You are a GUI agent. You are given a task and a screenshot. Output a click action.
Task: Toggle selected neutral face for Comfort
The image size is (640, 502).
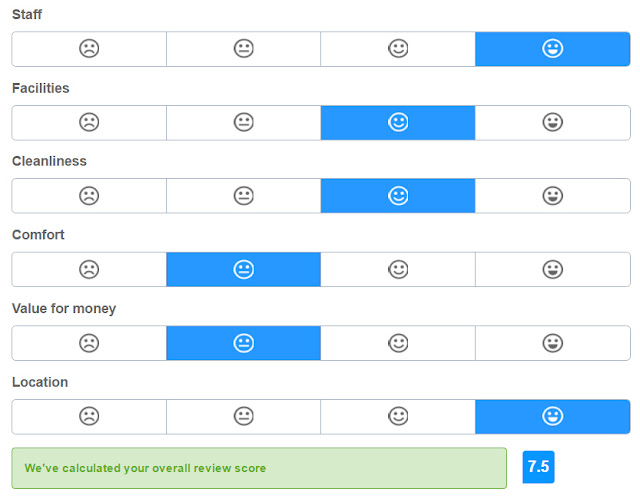click(x=244, y=269)
